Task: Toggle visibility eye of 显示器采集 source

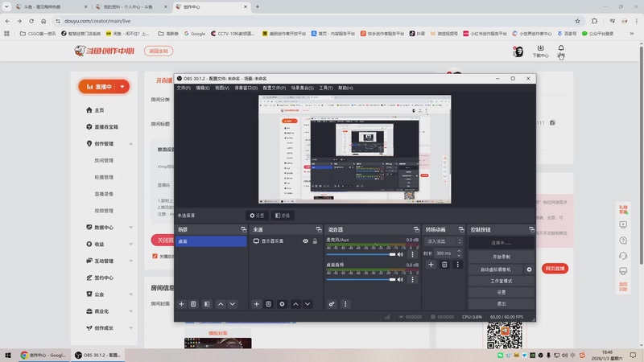Action: [306, 241]
